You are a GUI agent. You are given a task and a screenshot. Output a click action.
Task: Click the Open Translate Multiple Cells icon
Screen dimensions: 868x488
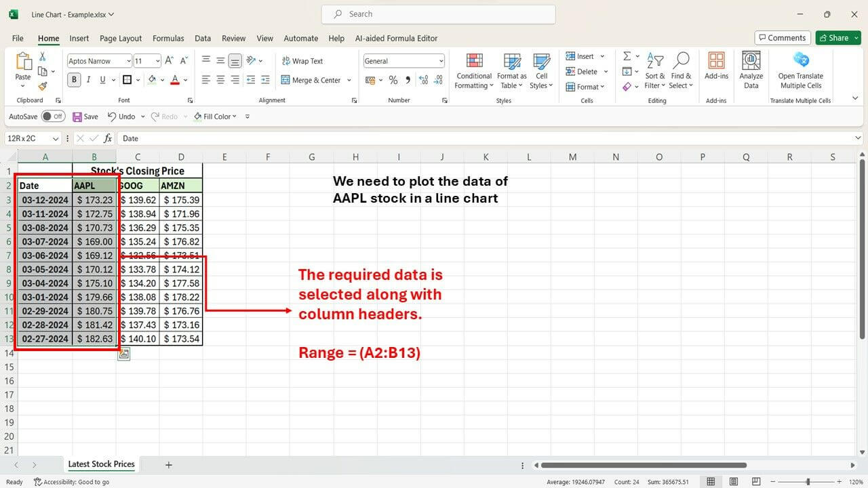coord(801,61)
